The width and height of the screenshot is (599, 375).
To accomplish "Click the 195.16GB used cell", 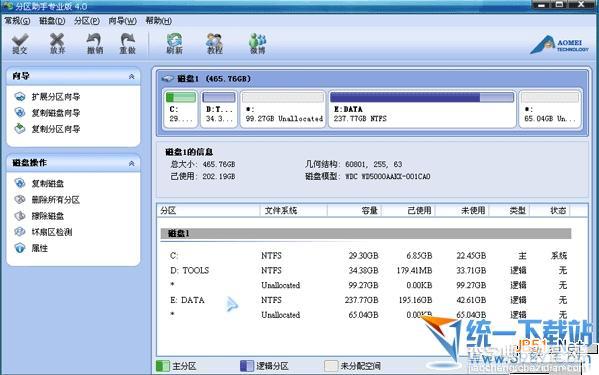I will tap(415, 300).
